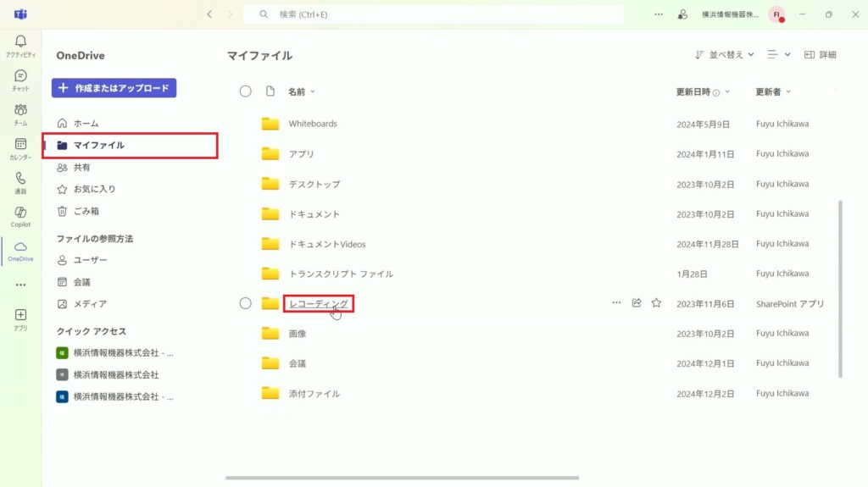Open the Calendar icon in the rail
The width and height of the screenshot is (868, 487).
coord(20,149)
